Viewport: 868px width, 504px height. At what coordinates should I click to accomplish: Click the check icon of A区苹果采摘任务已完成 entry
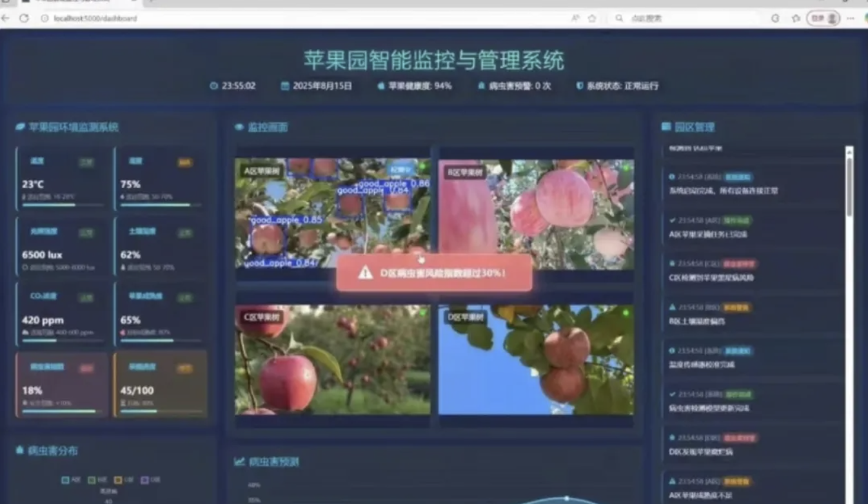click(672, 220)
